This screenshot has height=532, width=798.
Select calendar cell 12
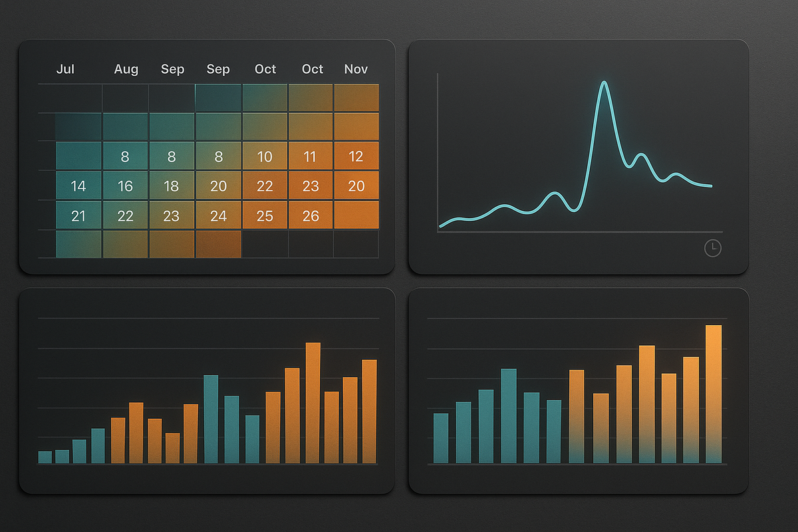[x=356, y=157]
